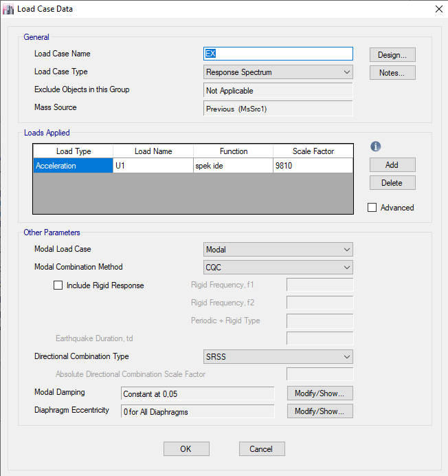The image size is (448, 476).
Task: Enable the Advanced checkbox
Action: point(372,207)
